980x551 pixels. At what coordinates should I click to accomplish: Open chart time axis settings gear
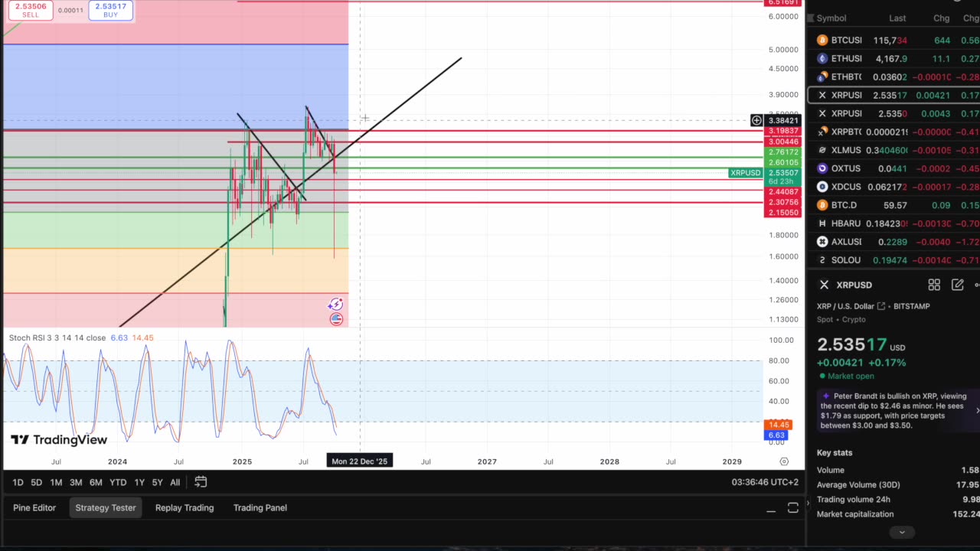(x=784, y=461)
